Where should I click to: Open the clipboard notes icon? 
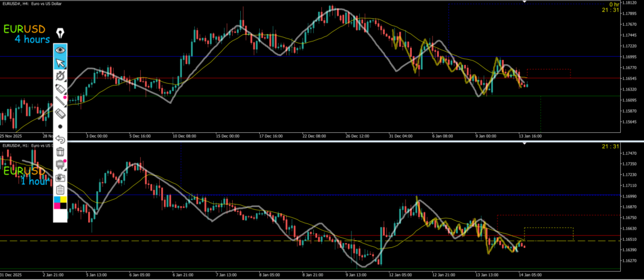pyautogui.click(x=60, y=189)
